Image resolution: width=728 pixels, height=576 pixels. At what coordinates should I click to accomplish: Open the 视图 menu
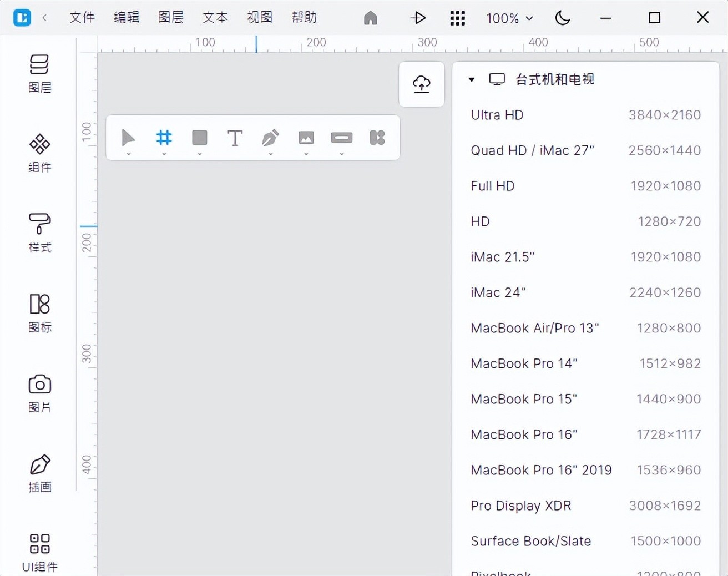coord(260,18)
